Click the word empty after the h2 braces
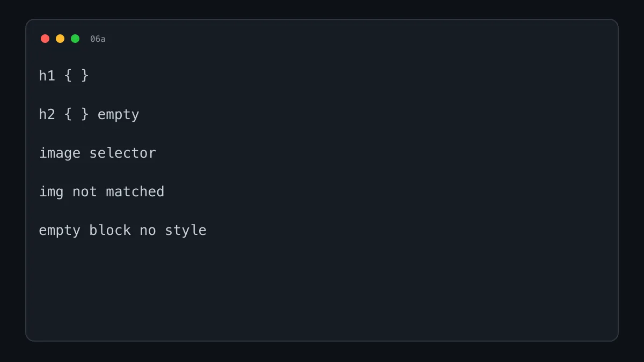644x362 pixels. pos(119,115)
